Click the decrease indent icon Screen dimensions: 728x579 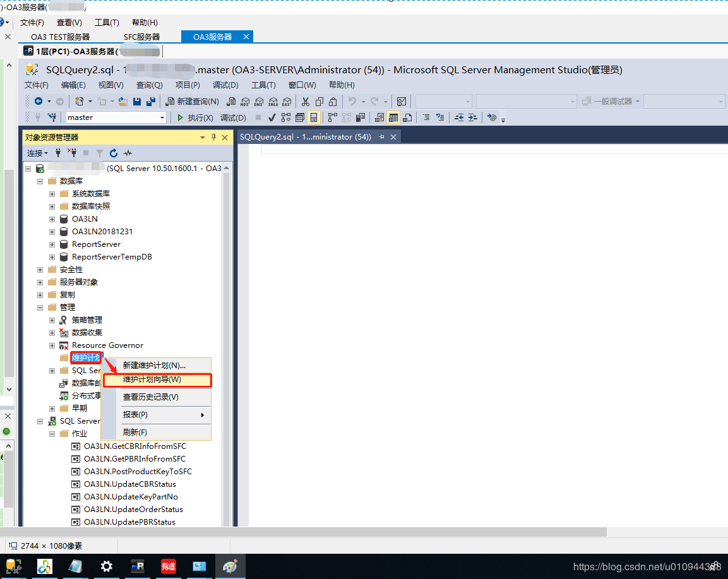[x=459, y=117]
